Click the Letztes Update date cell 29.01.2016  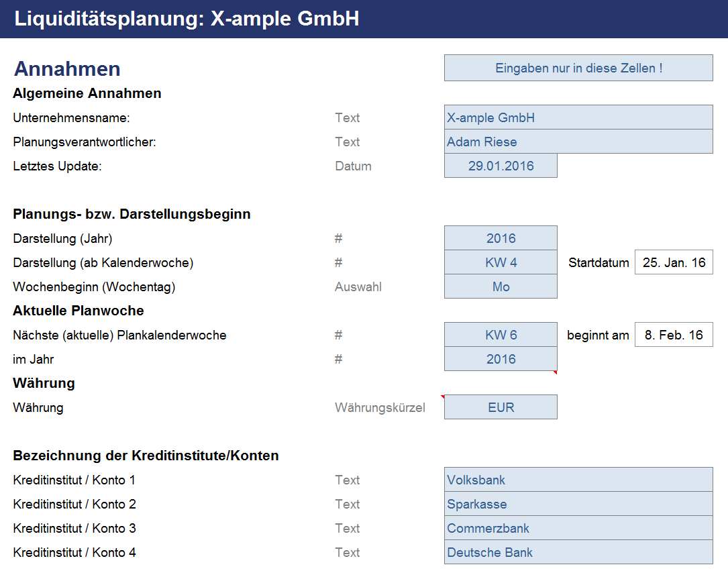[501, 166]
